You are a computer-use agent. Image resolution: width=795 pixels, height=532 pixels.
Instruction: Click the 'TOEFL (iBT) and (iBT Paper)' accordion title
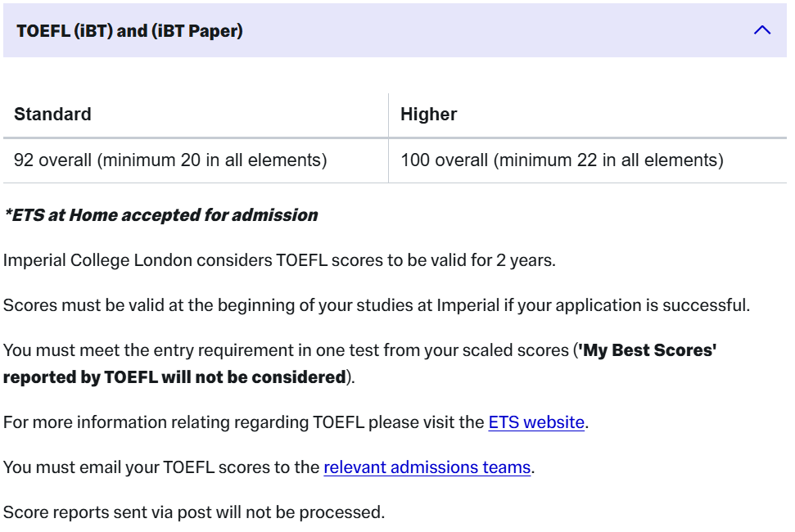pyautogui.click(x=129, y=31)
